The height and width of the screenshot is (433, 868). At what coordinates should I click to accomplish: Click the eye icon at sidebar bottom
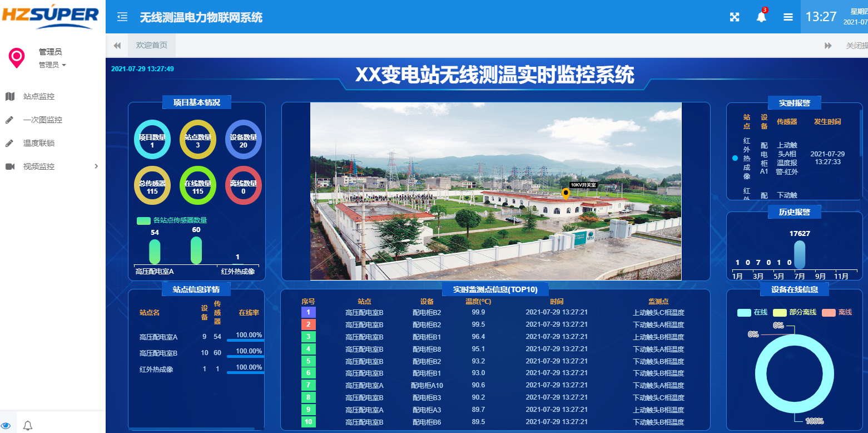[x=6, y=425]
